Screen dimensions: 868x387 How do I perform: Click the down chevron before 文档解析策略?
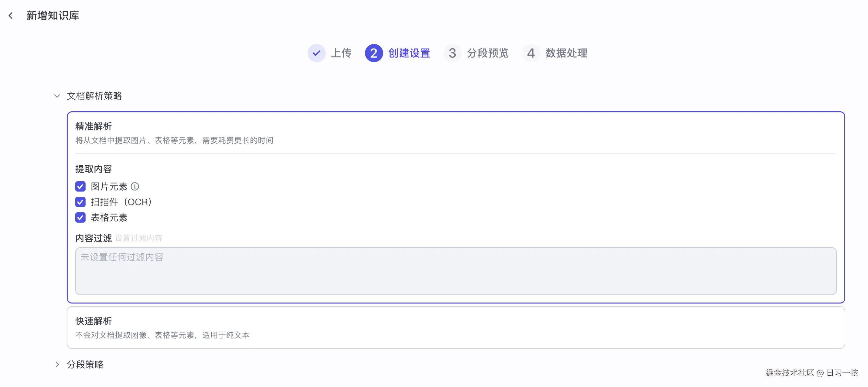(x=57, y=96)
